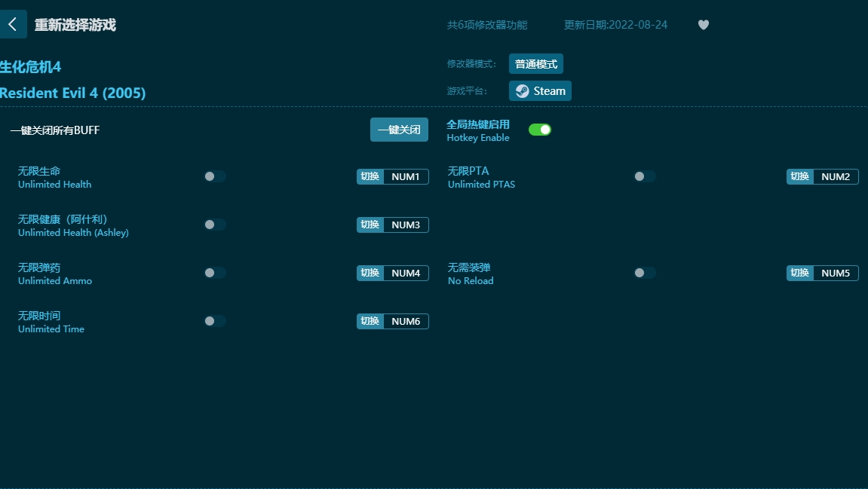Click the 一键关闭所有BUFF label
The height and width of the screenshot is (489, 868).
pos(55,130)
